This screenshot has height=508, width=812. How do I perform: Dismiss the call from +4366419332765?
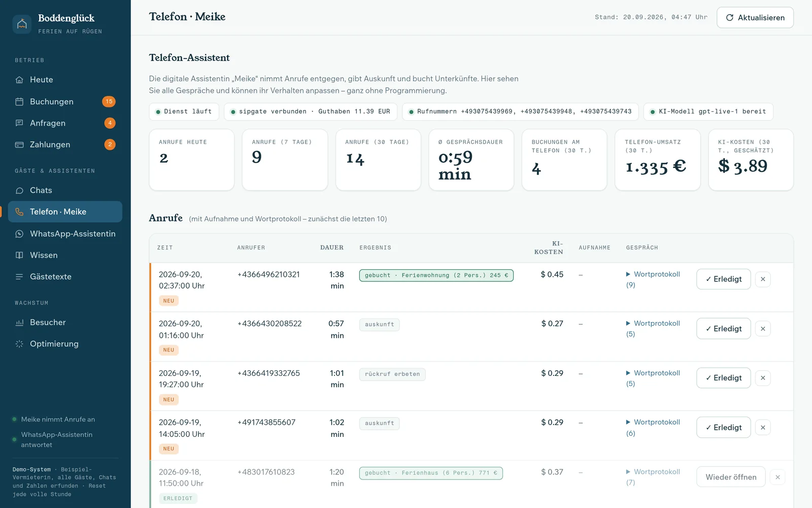(763, 378)
